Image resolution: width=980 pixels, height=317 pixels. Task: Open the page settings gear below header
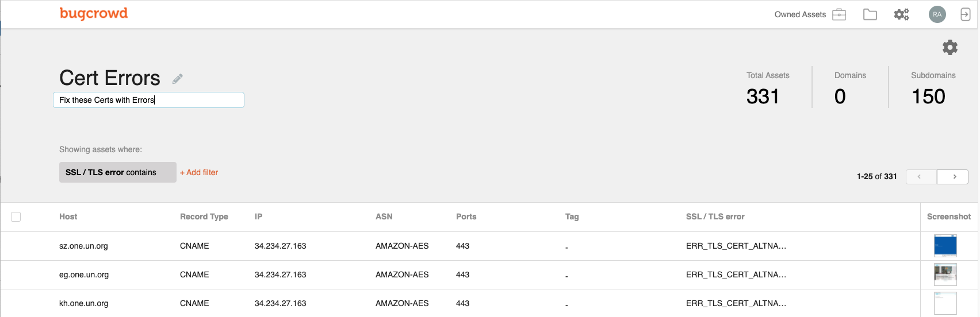(x=950, y=47)
